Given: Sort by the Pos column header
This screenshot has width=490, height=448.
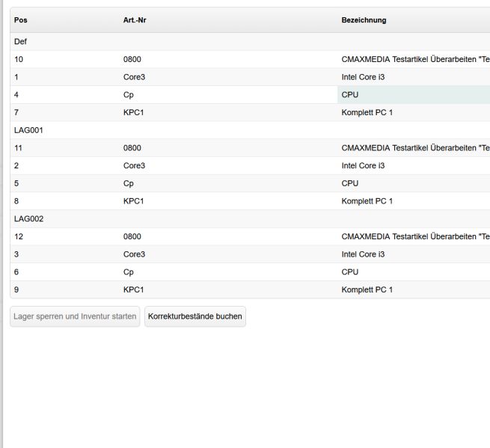Looking at the screenshot, I should coord(21,20).
